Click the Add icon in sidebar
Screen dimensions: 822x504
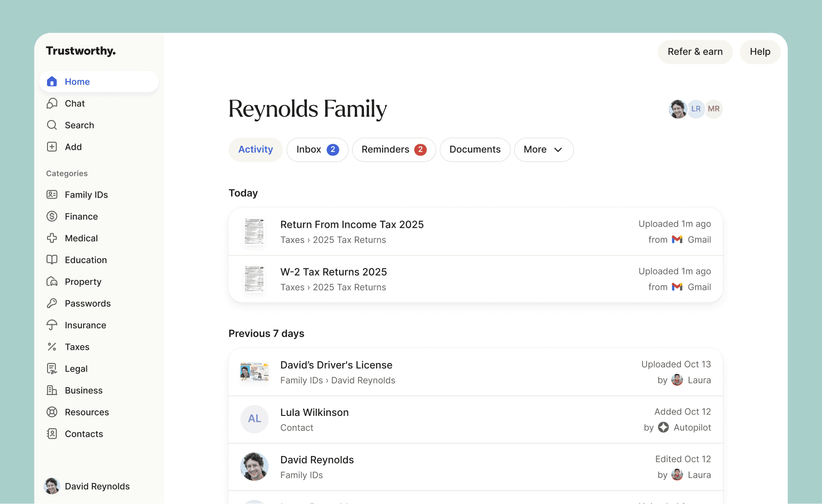[52, 147]
